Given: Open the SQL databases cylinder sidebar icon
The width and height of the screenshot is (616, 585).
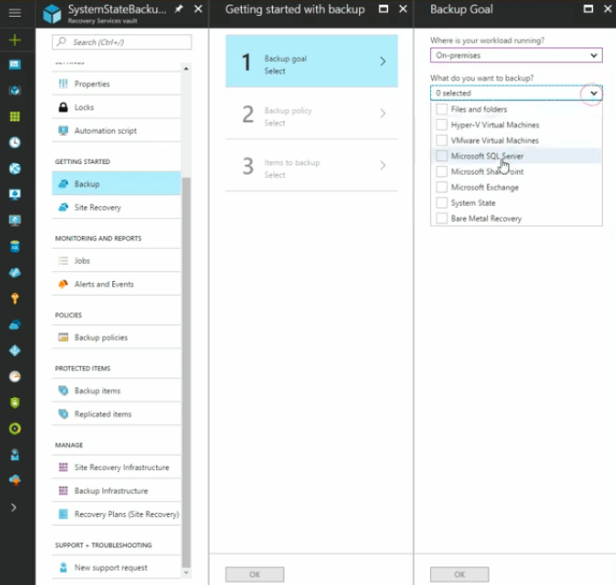Looking at the screenshot, I should 15,246.
